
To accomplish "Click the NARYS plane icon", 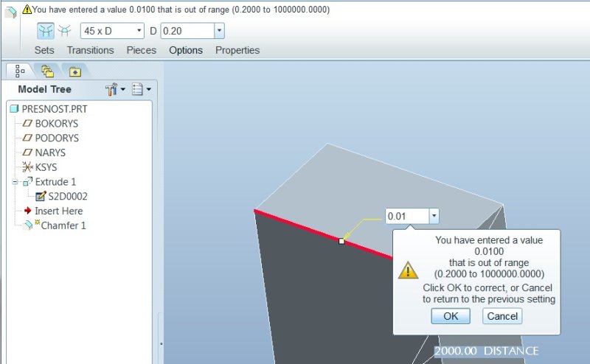I will coord(27,153).
